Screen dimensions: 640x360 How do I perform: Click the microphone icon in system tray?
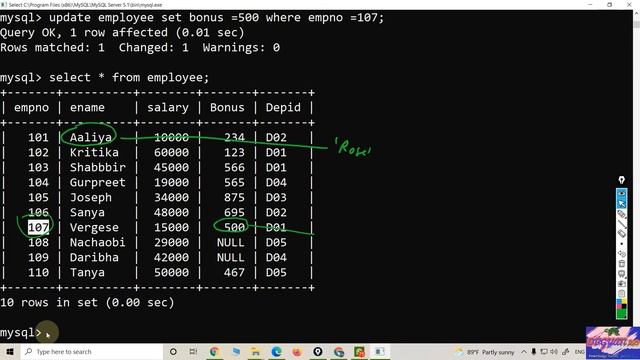(x=533, y=351)
